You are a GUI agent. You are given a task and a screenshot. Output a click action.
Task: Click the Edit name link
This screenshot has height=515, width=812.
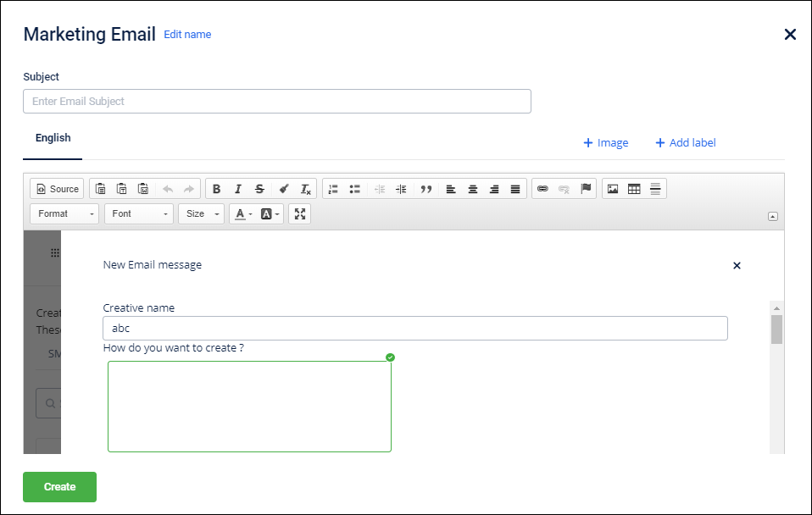(x=187, y=35)
